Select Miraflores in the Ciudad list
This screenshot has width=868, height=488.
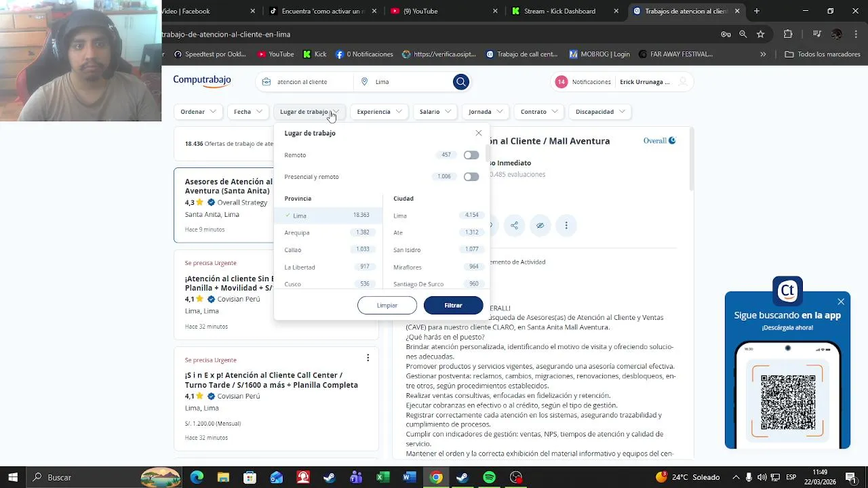pyautogui.click(x=437, y=267)
